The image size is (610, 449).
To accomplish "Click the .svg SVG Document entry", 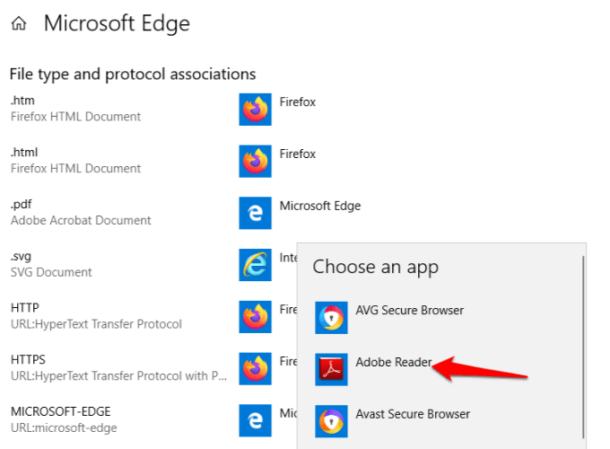I will (x=51, y=264).
